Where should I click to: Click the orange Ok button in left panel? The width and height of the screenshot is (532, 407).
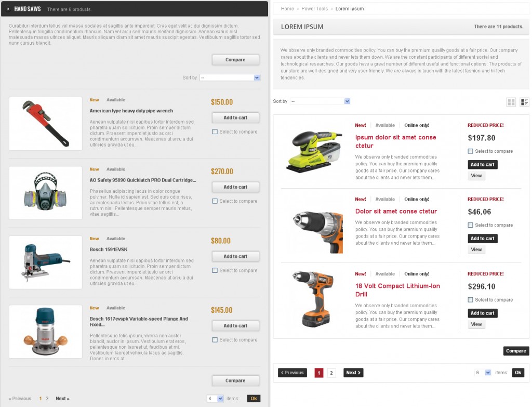coord(254,399)
